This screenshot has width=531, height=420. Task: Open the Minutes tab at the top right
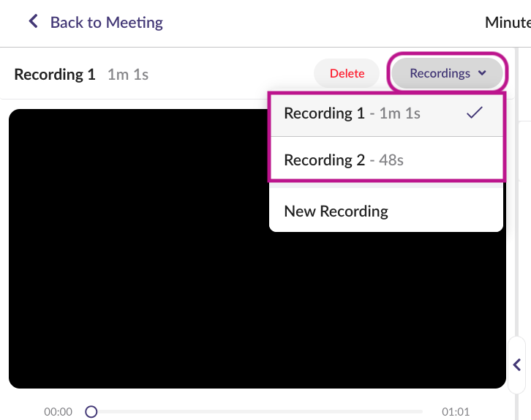(508, 22)
